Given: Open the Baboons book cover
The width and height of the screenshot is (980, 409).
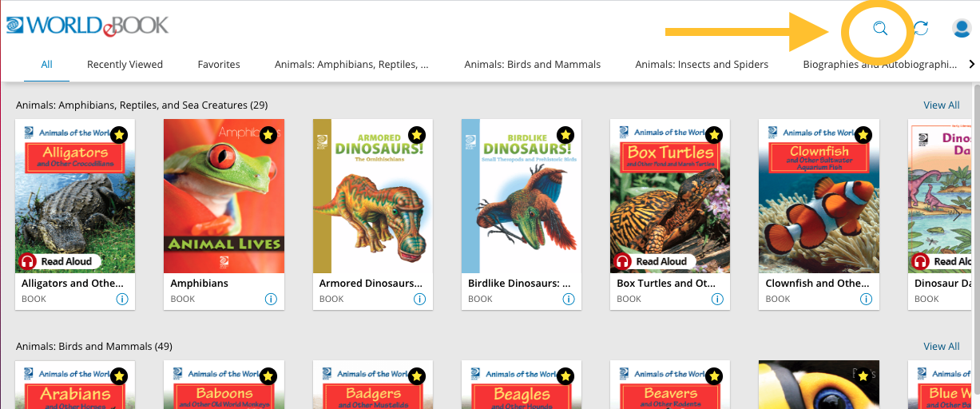Looking at the screenshot, I should coord(224,385).
